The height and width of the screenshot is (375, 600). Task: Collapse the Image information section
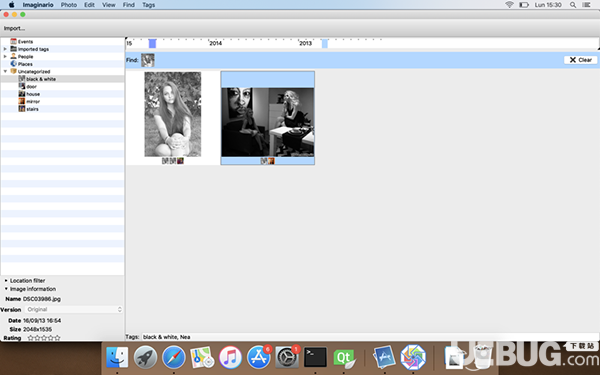(6, 289)
